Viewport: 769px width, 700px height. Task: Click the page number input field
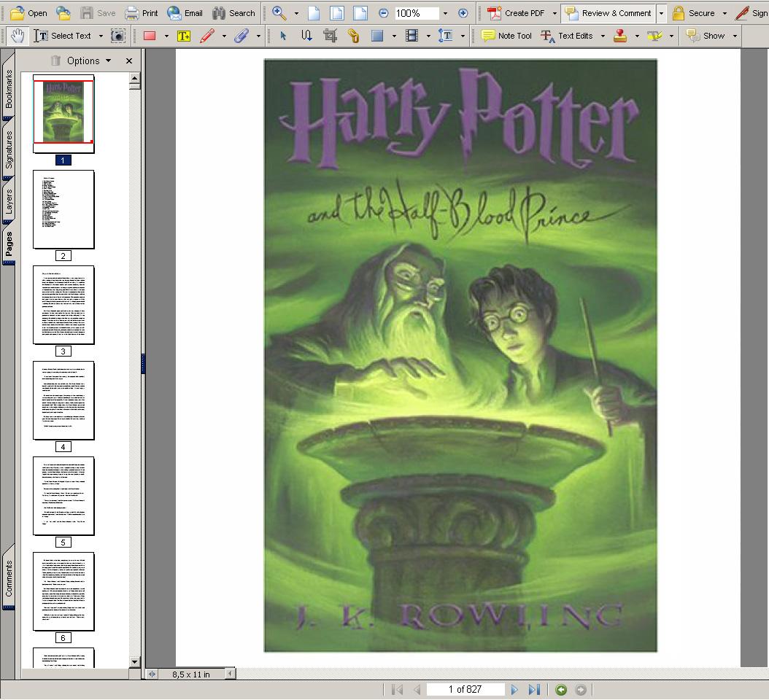465,690
